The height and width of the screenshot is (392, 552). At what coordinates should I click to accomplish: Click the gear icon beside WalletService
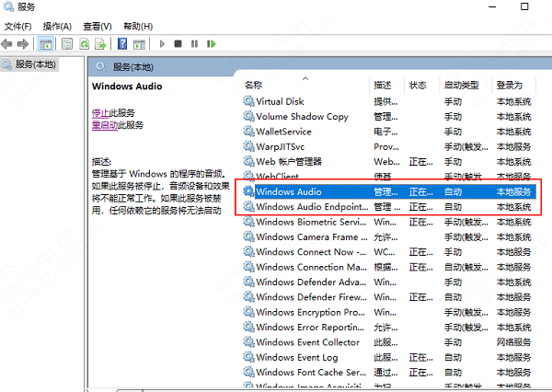249,132
